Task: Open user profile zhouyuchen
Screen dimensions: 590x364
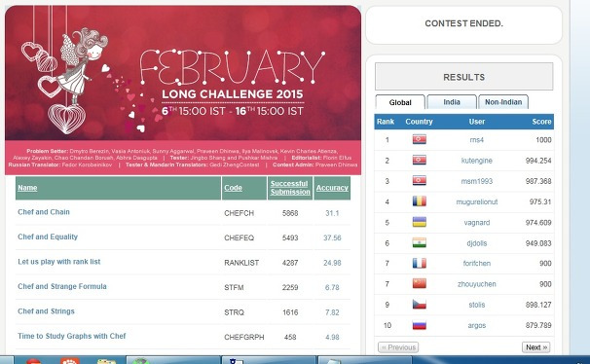Action: pos(477,284)
